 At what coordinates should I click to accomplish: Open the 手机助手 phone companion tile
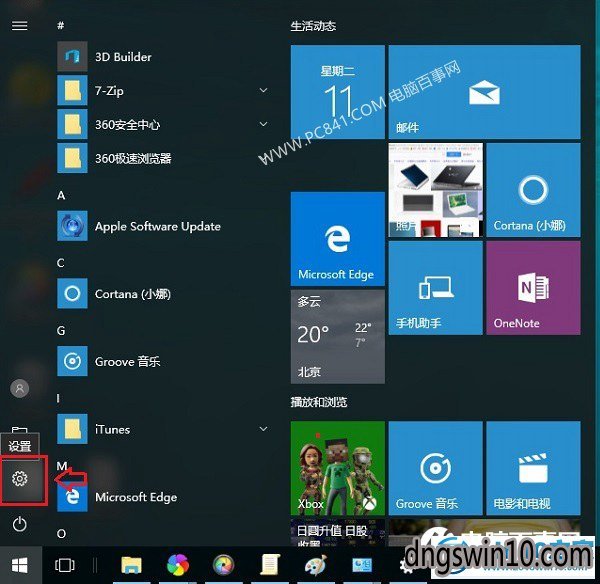[435, 288]
